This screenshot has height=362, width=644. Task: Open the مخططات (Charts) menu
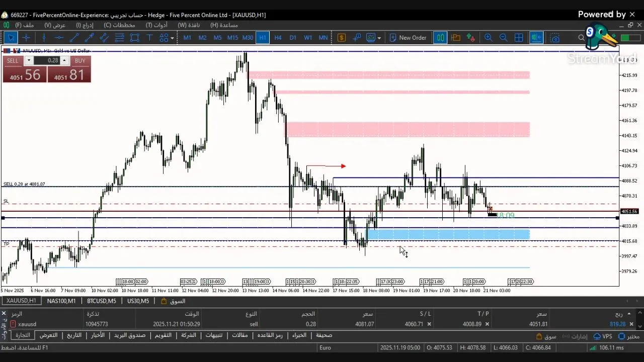point(119,25)
